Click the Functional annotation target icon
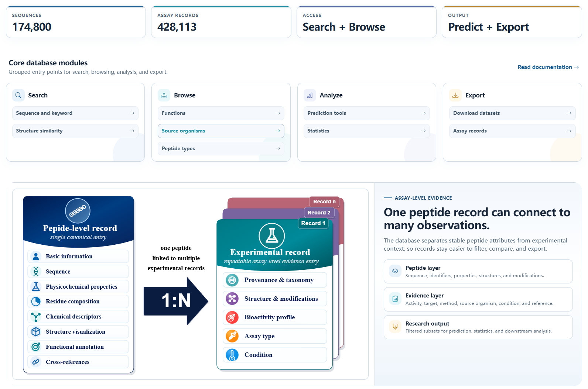Image resolution: width=588 pixels, height=389 pixels. point(36,347)
